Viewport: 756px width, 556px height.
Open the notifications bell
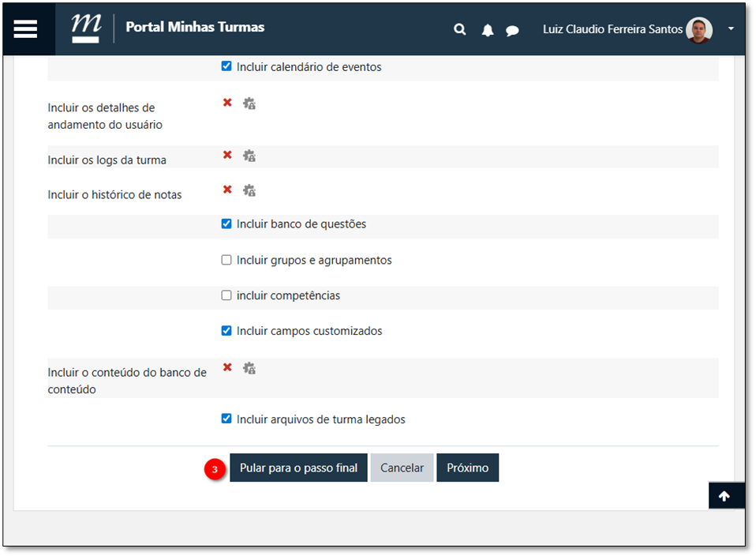[488, 30]
